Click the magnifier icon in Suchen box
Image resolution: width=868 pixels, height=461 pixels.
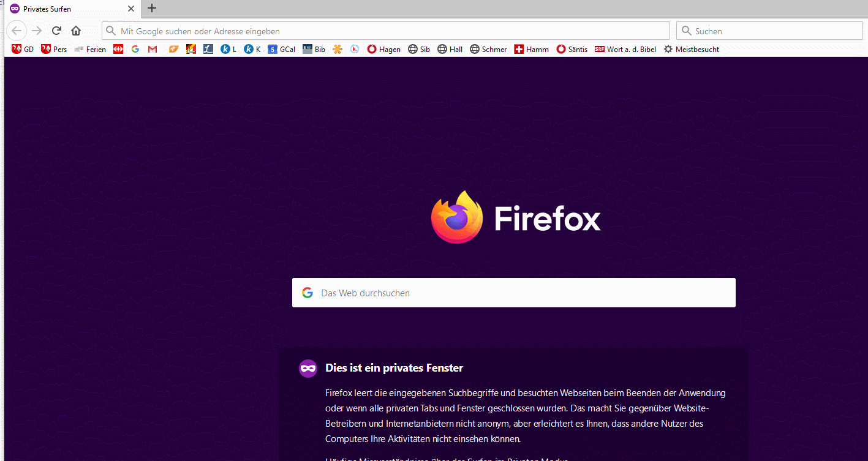coord(685,31)
